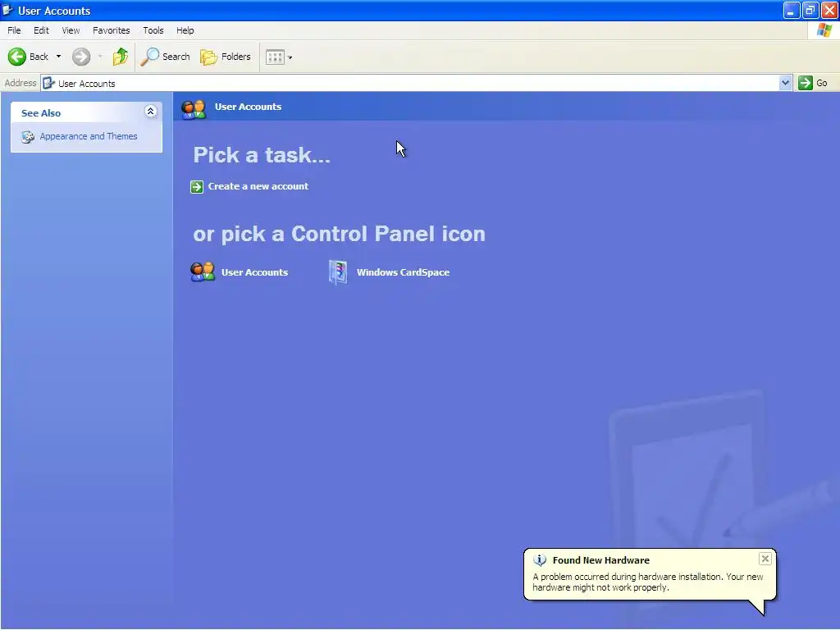Click the Create a new account link

258,186
